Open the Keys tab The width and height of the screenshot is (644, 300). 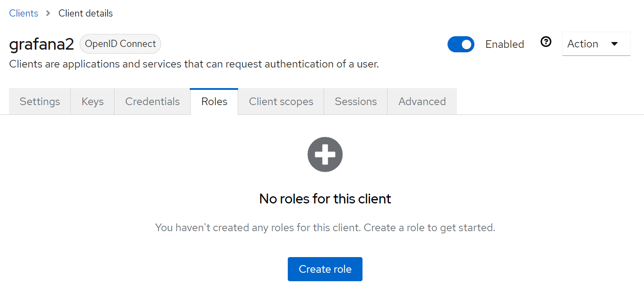(x=93, y=101)
